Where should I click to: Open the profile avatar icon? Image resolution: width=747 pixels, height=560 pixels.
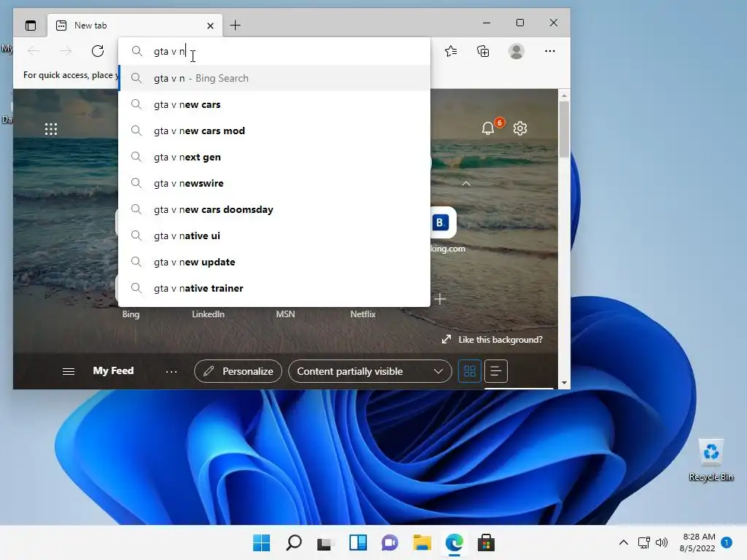[516, 51]
